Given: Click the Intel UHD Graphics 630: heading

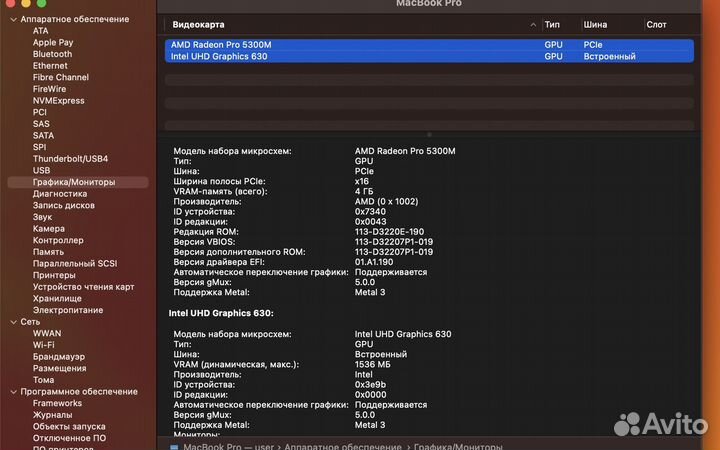Looking at the screenshot, I should tap(221, 313).
